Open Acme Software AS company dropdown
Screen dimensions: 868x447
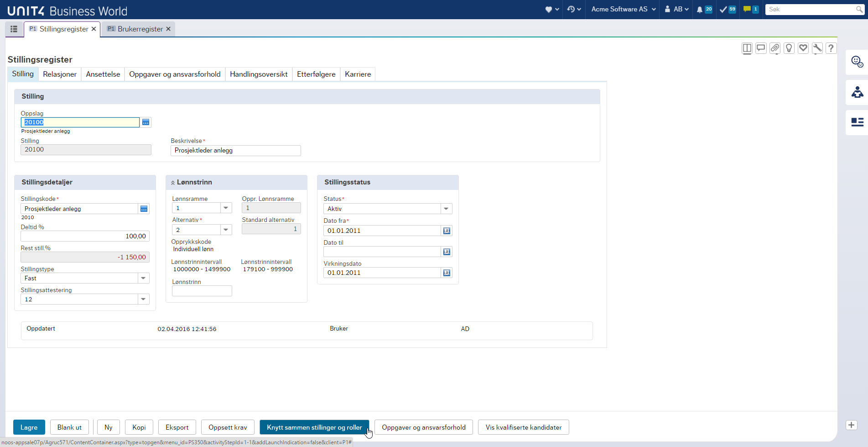click(x=623, y=9)
